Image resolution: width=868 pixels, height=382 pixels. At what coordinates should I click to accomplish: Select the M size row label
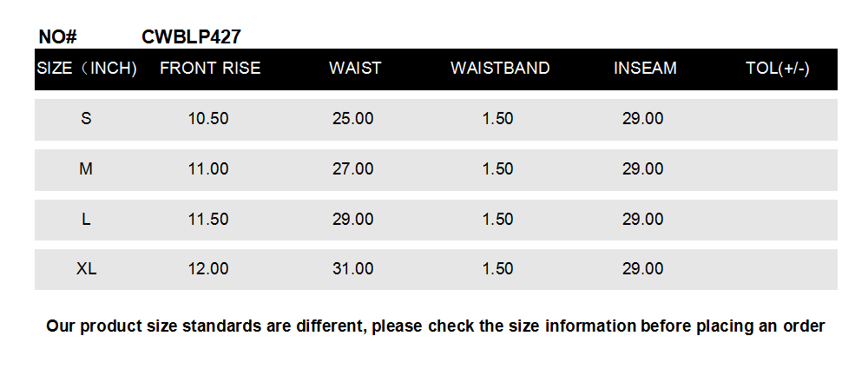coord(86,169)
